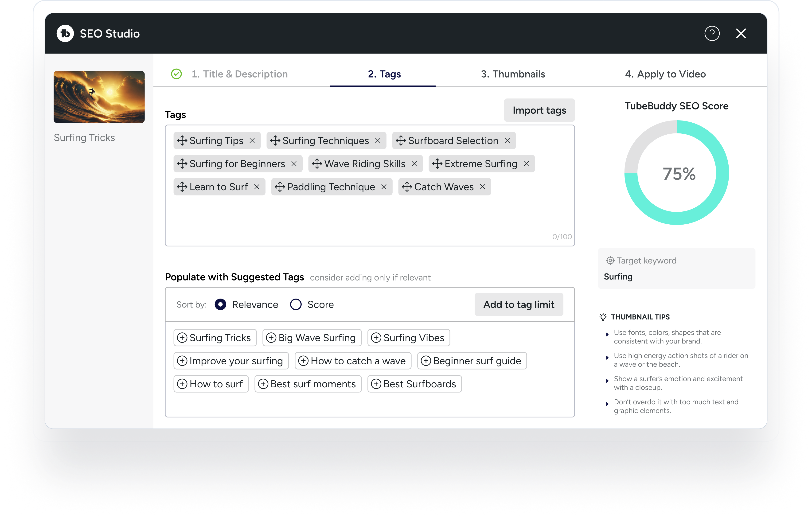812x518 pixels.
Task: Click the target keyword crosshair icon
Action: [610, 260]
